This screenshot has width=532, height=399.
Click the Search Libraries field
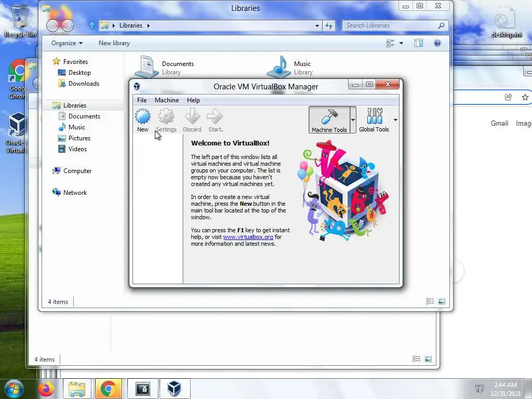pyautogui.click(x=395, y=25)
